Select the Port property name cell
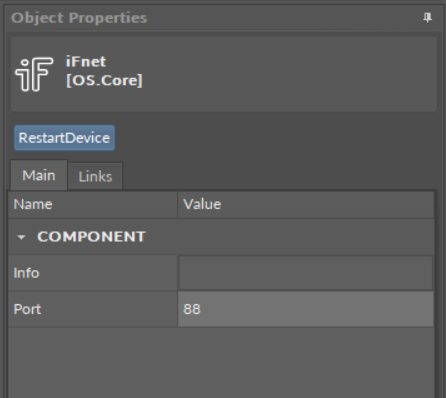 (93, 309)
